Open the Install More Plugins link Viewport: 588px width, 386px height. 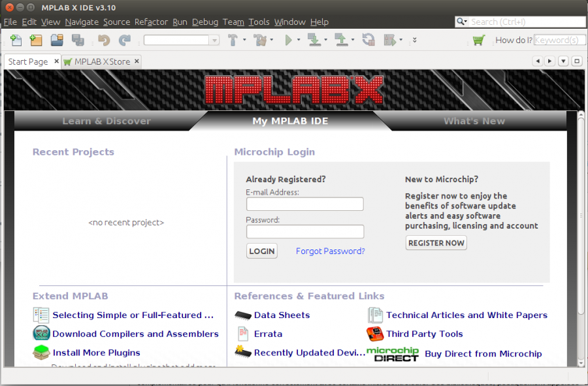[x=97, y=352]
